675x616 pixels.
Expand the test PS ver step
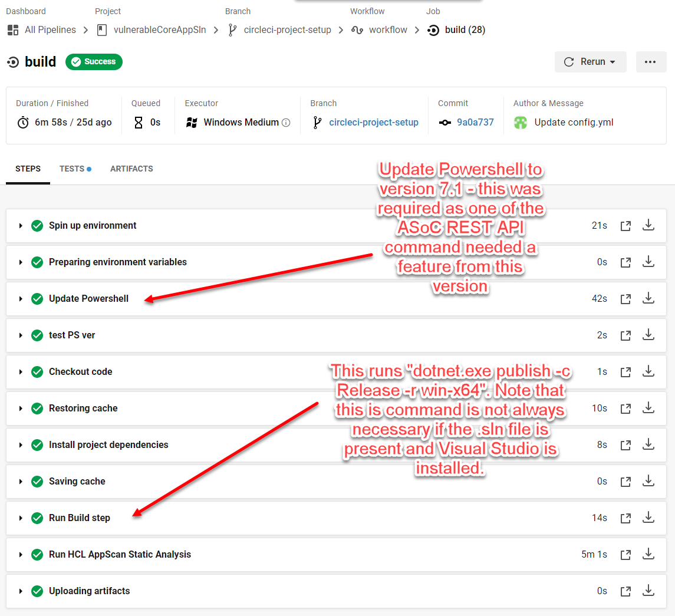click(x=20, y=335)
